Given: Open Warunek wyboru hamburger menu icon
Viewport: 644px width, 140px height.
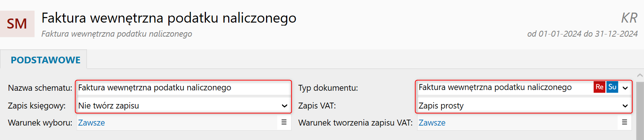Looking at the screenshot, I should (x=284, y=122).
